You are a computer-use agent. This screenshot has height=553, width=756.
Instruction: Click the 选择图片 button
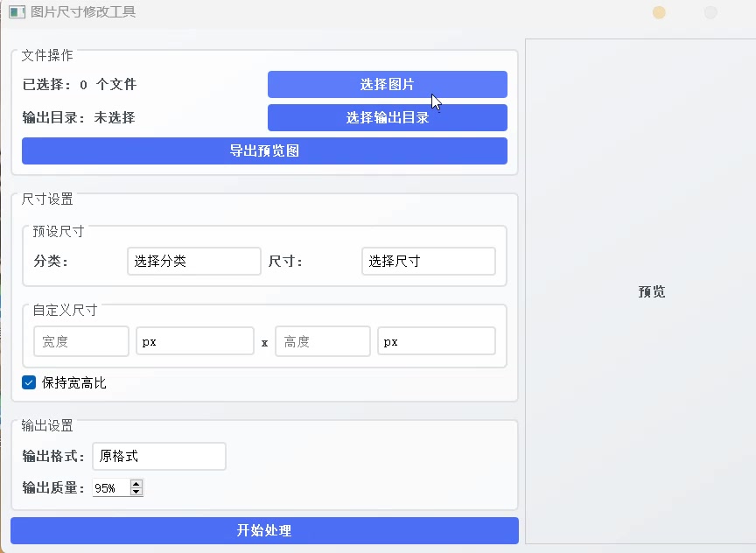tap(387, 84)
